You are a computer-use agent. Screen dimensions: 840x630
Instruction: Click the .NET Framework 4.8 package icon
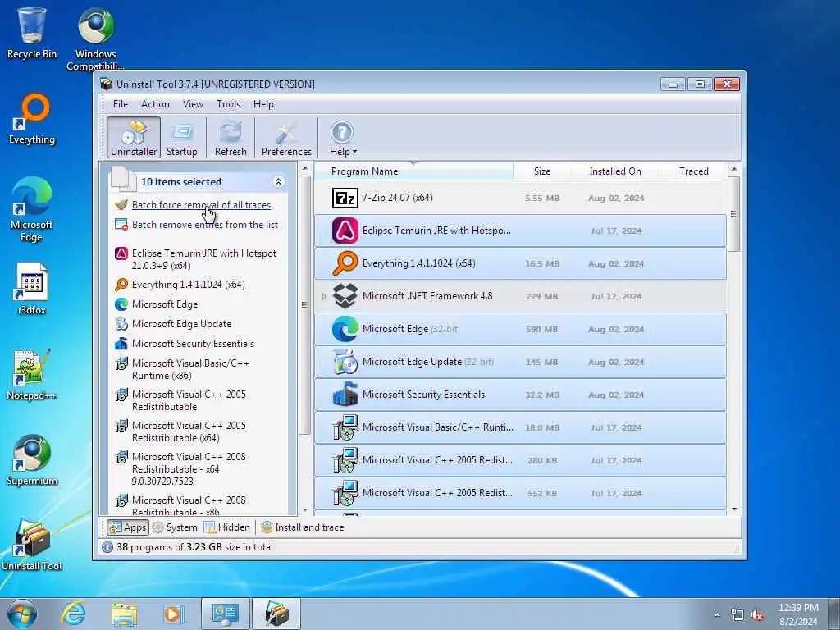tap(345, 296)
